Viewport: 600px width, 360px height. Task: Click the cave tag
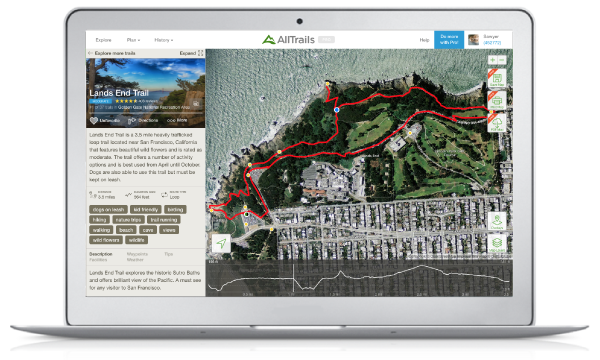pyautogui.click(x=148, y=230)
